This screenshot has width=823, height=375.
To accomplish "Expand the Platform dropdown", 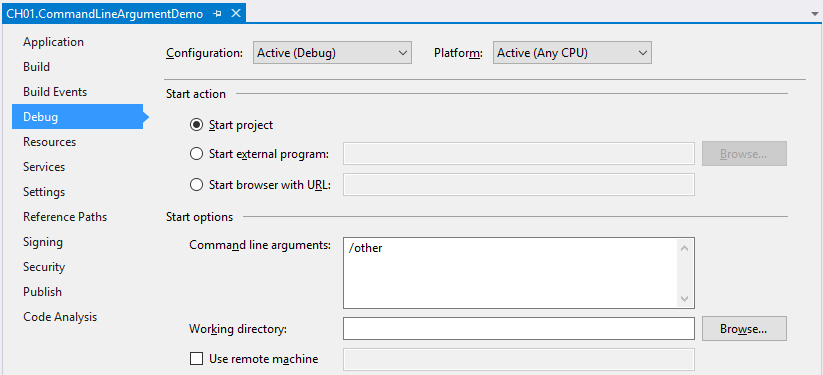I will click(x=572, y=53).
